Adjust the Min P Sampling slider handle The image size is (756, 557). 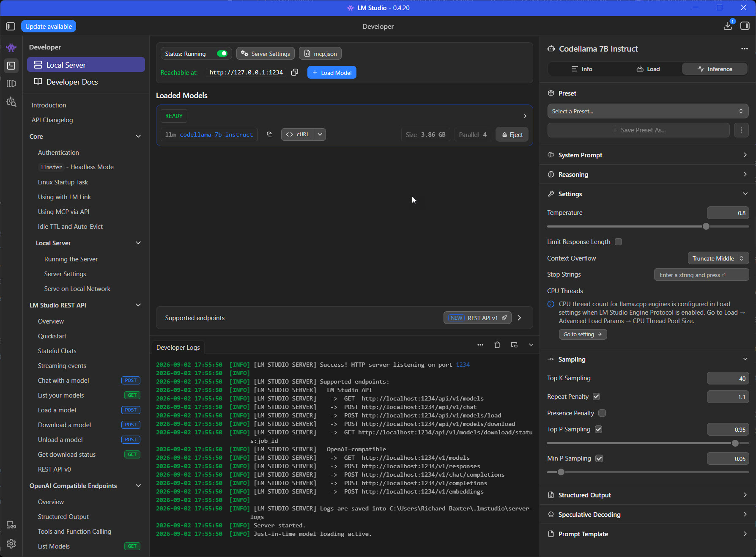[x=561, y=472]
